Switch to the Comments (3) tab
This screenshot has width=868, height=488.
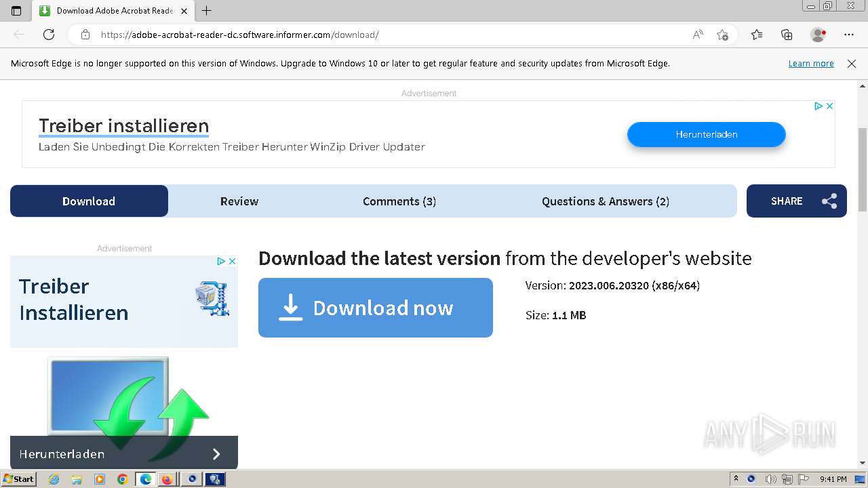399,201
